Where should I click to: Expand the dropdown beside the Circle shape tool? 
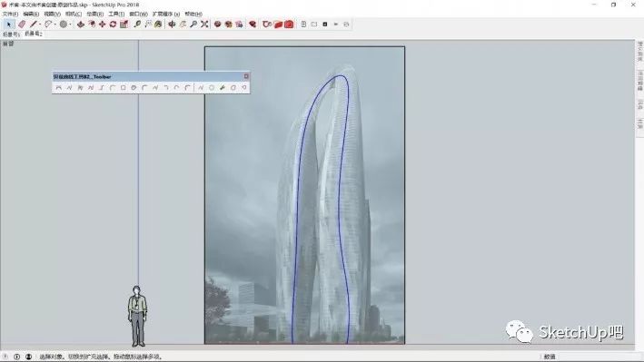pos(70,24)
